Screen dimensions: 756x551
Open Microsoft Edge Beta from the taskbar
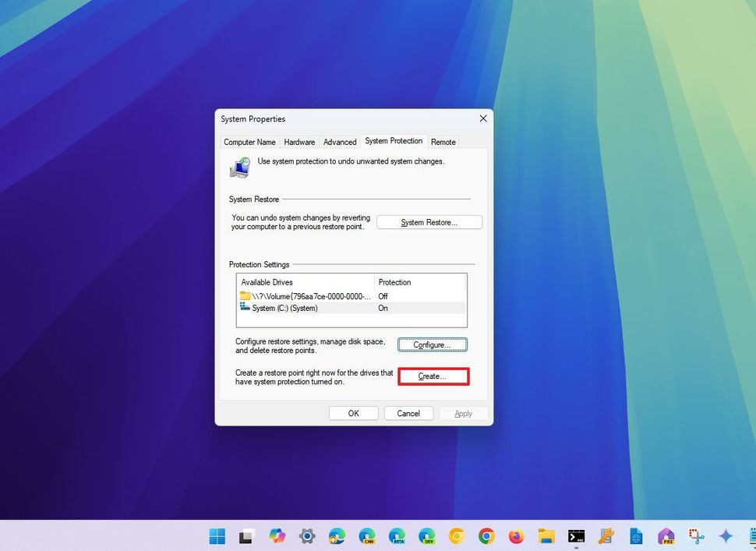[x=396, y=536]
